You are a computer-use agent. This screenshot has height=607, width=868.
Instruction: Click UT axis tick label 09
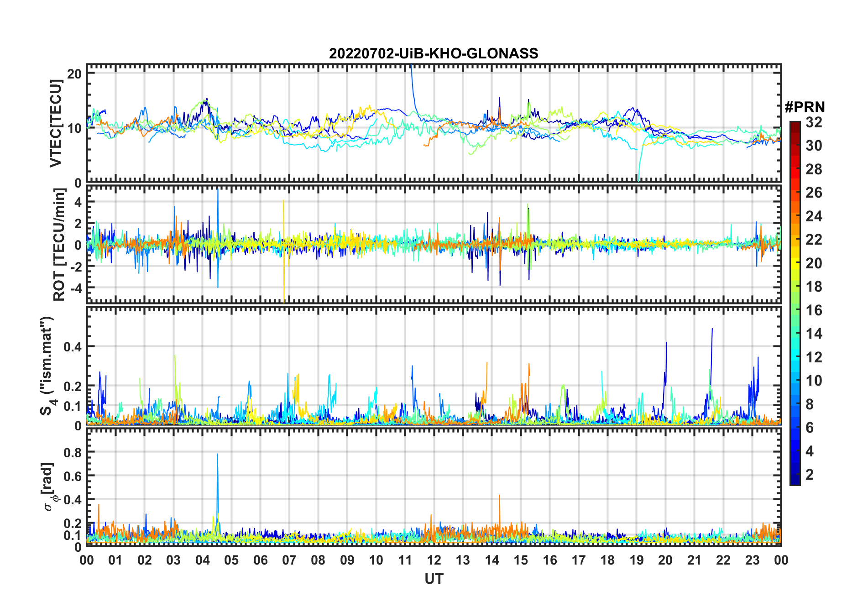point(347,560)
